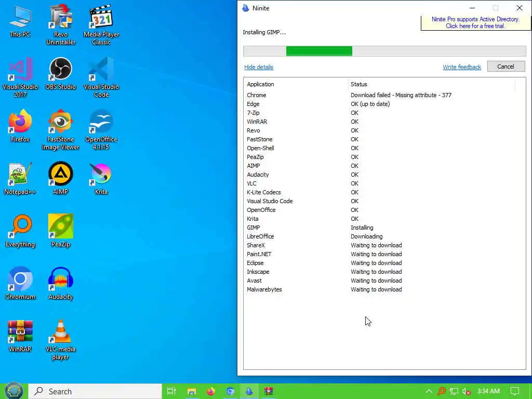
Task: Open Media Player Classic desktop shortcut
Action: pyautogui.click(x=101, y=24)
